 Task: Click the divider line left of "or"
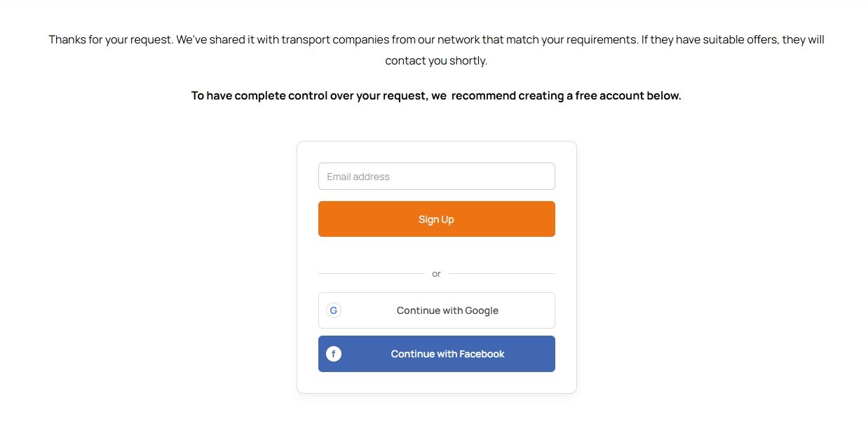(x=371, y=273)
